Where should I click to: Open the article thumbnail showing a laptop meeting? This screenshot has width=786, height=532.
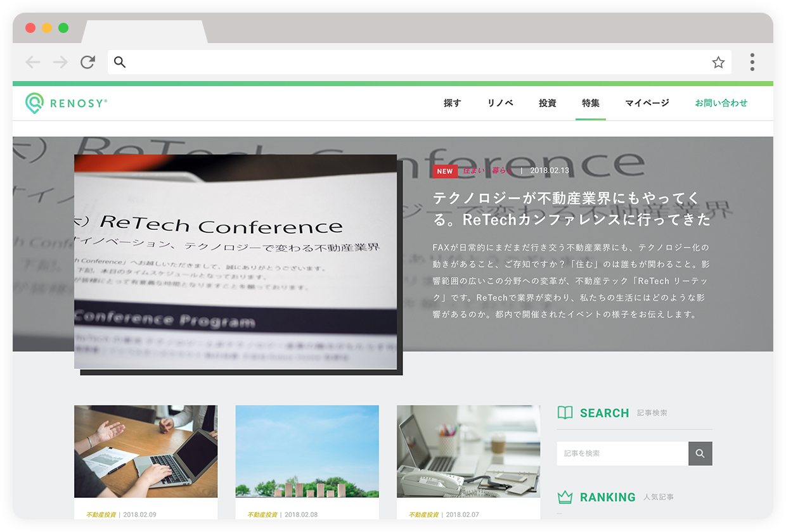coord(146,452)
